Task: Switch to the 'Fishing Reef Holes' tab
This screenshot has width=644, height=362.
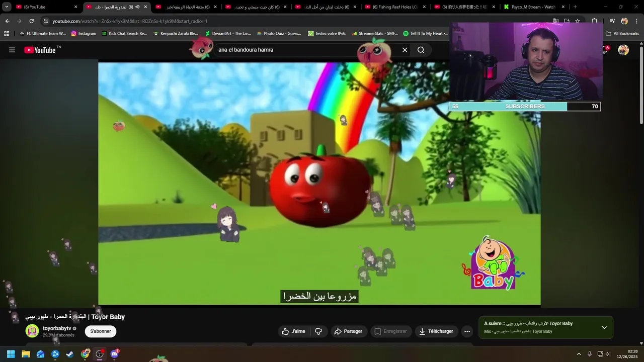Action: pyautogui.click(x=396, y=7)
